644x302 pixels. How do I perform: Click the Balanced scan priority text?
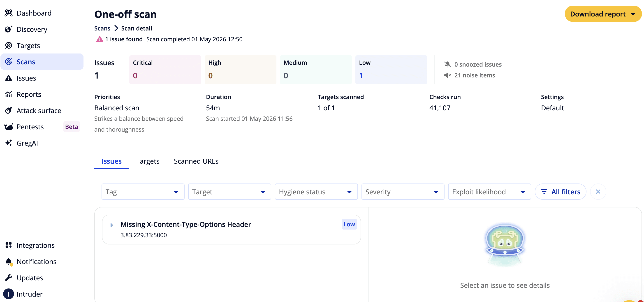tap(116, 108)
